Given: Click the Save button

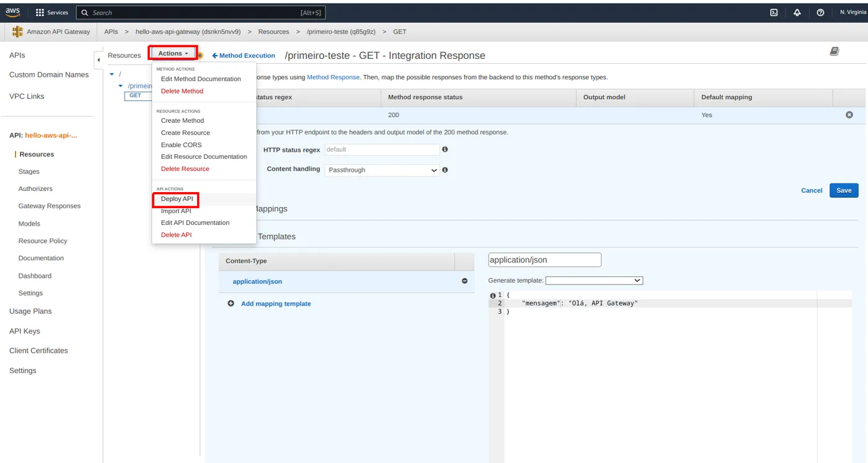Looking at the screenshot, I should click(x=844, y=190).
